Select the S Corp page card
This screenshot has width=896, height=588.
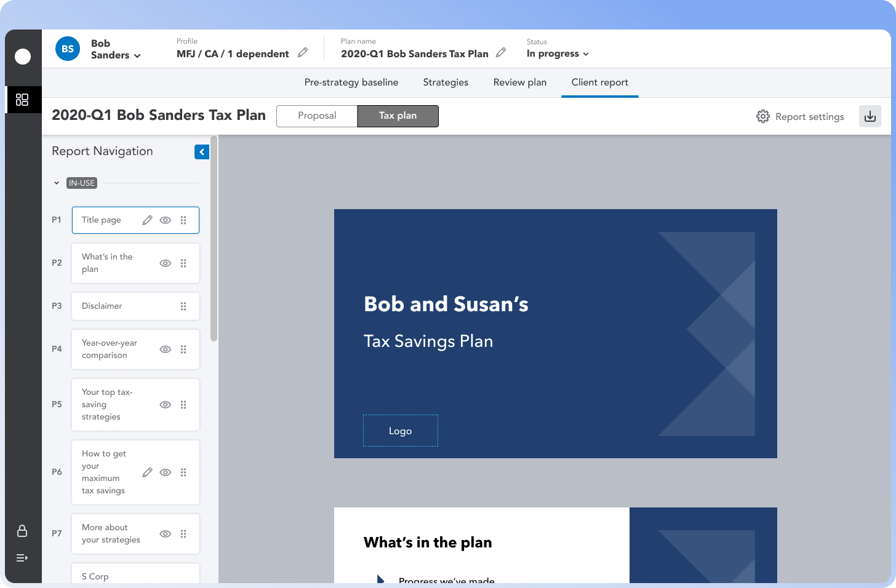(135, 573)
